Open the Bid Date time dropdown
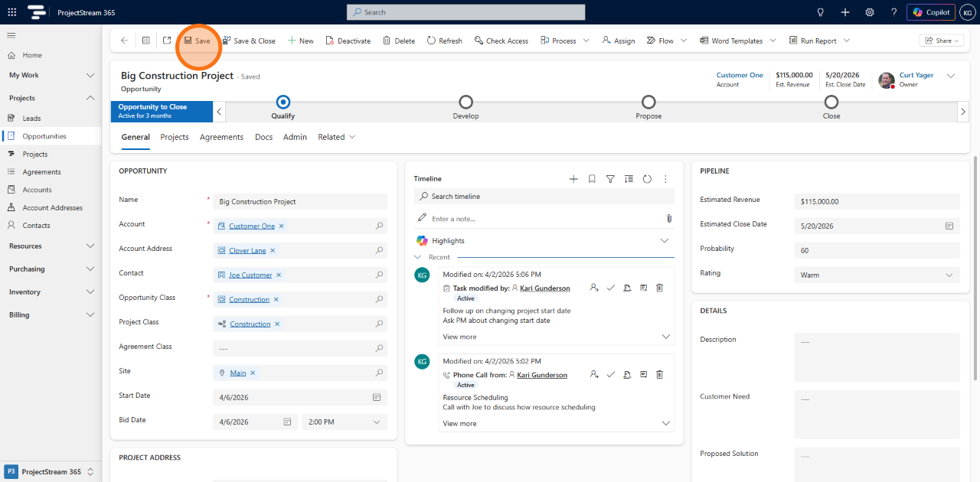 [345, 422]
